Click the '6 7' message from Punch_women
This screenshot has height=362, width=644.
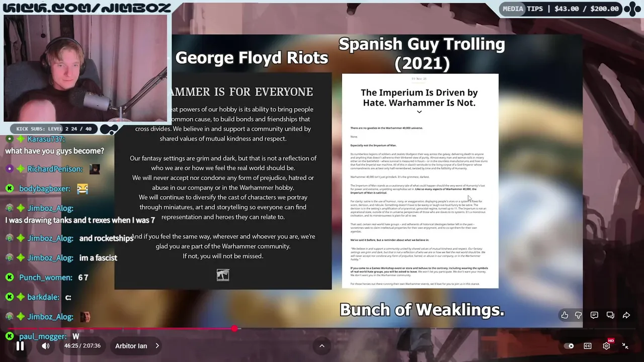click(x=83, y=278)
